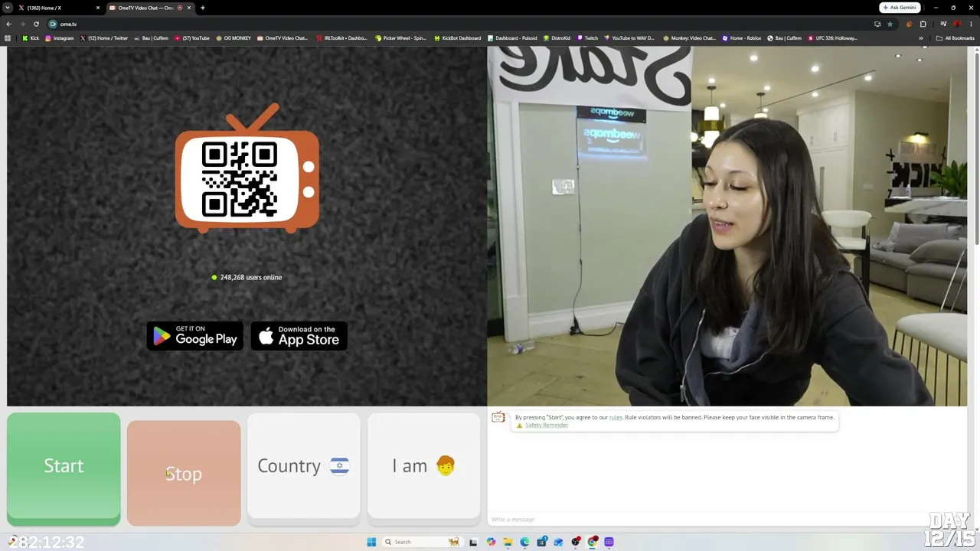This screenshot has width=980, height=551.
Task: Show hidden bookmarks overflow chevron
Action: 921,38
